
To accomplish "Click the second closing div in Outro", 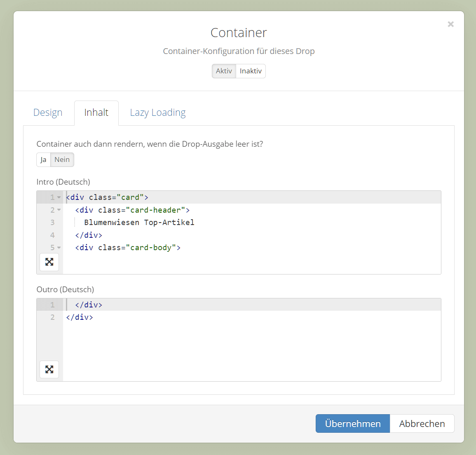I will click(x=80, y=317).
